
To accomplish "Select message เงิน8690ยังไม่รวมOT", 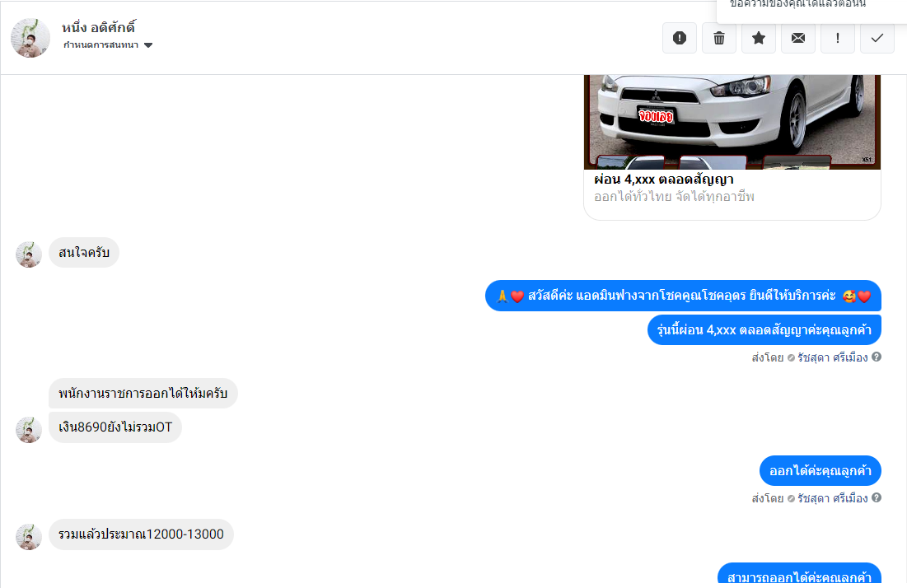I will click(115, 428).
